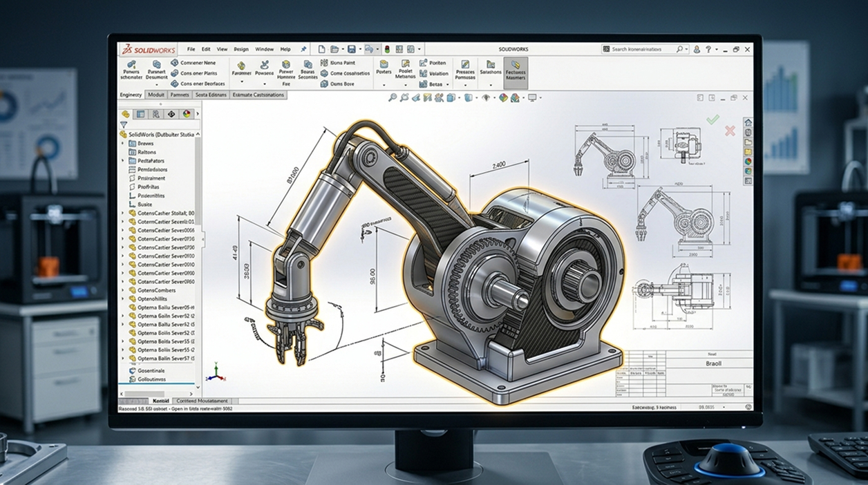Screen dimensions: 868x485
Task: Click the traffic light rebuild icon
Action: (387, 49)
